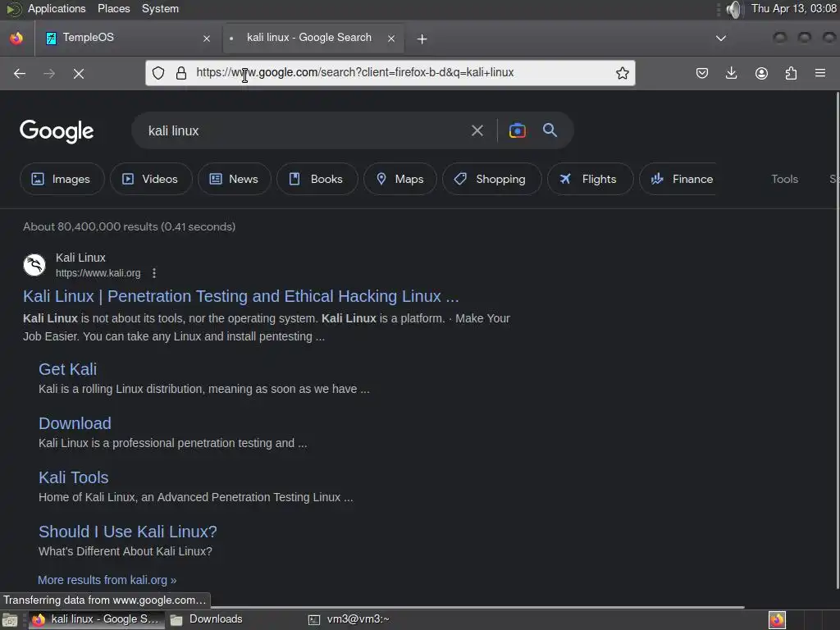Open the System menu
The height and width of the screenshot is (630, 840).
[160, 8]
